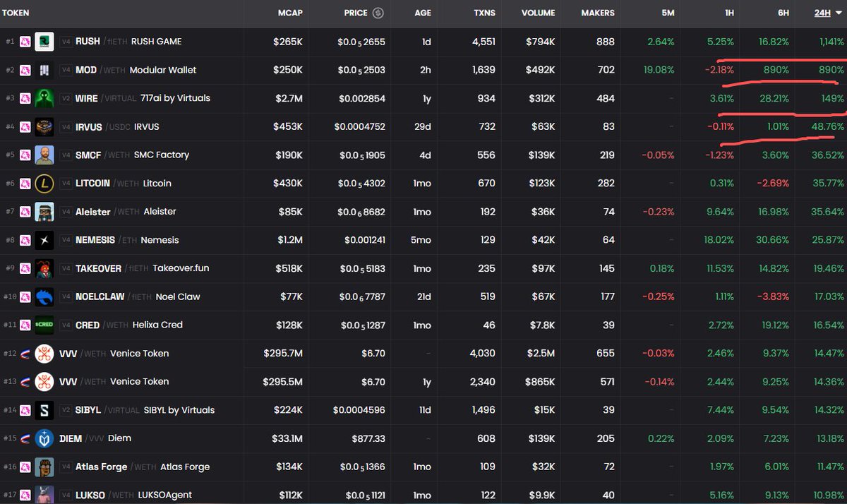
Task: Click the 29d age of IRVUS
Action: 423,127
